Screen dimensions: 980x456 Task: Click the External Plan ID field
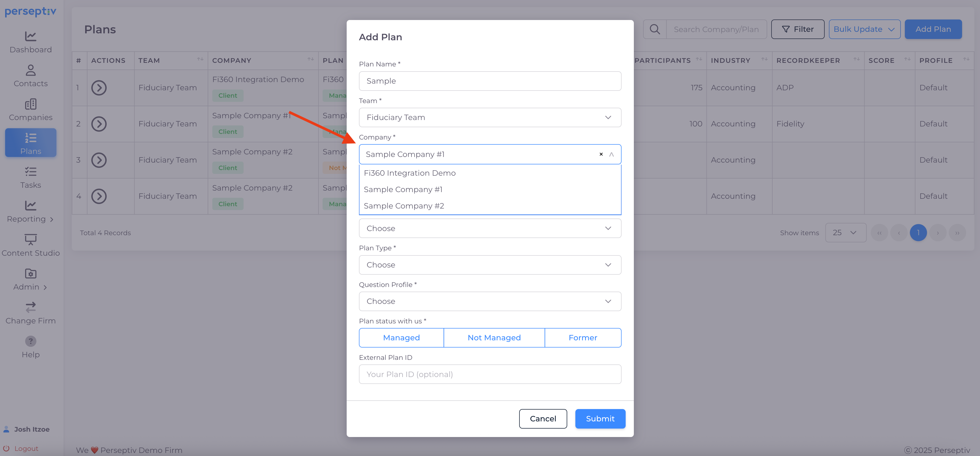[x=490, y=374]
